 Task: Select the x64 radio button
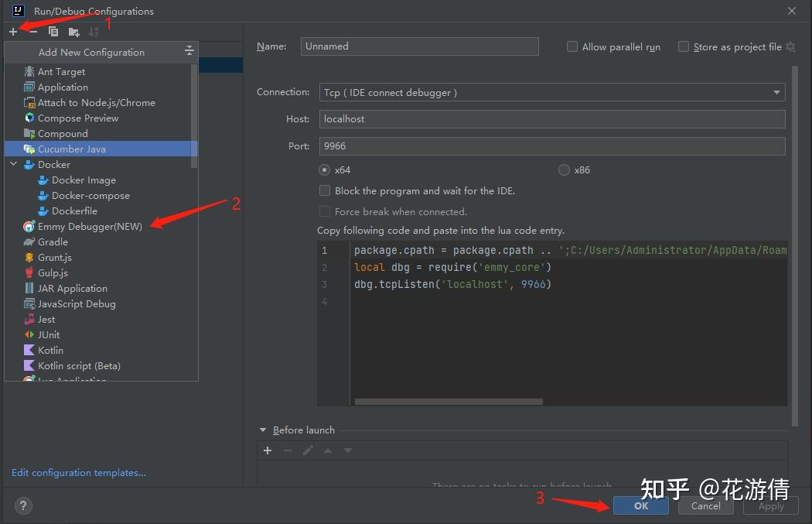(x=324, y=170)
